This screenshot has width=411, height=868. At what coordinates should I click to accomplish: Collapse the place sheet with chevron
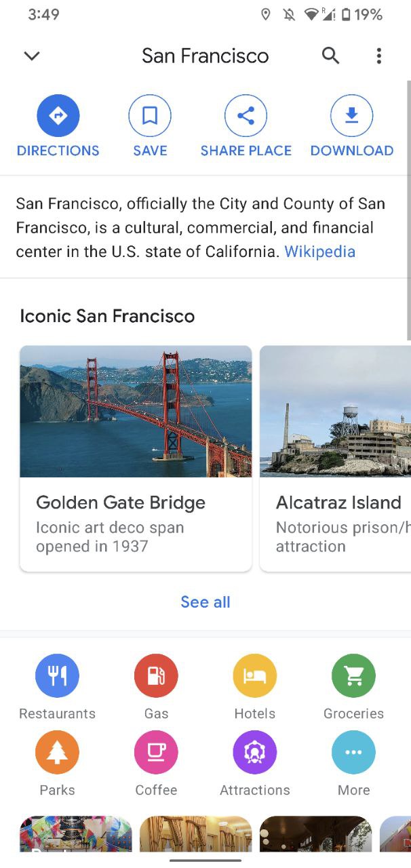[x=32, y=56]
